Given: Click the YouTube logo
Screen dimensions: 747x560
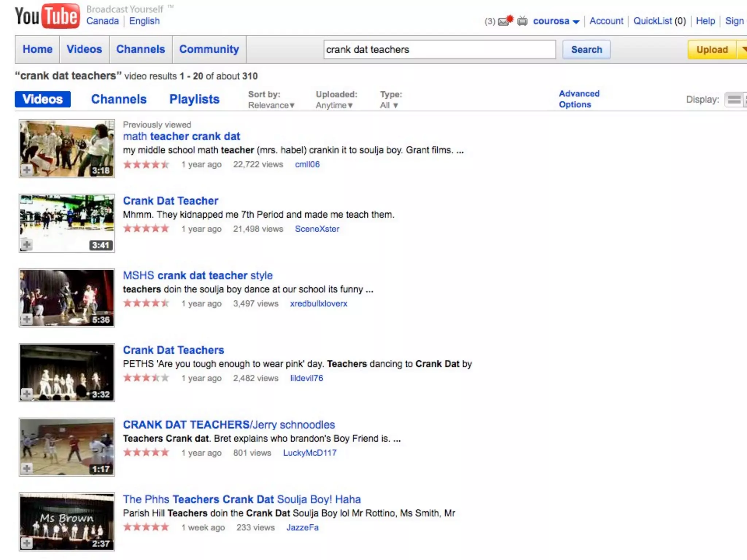Looking at the screenshot, I should (47, 16).
